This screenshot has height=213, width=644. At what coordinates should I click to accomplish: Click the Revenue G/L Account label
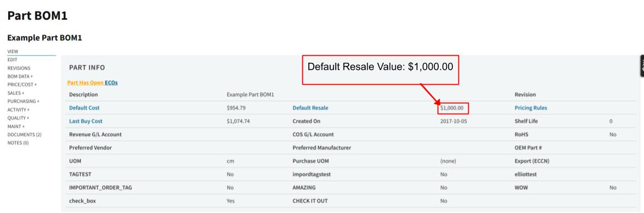pyautogui.click(x=96, y=134)
